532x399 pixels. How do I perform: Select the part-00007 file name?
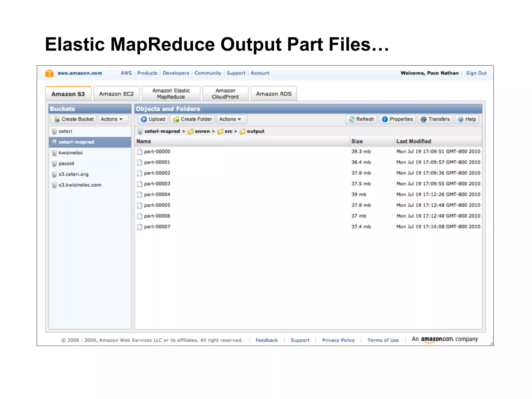(157, 227)
